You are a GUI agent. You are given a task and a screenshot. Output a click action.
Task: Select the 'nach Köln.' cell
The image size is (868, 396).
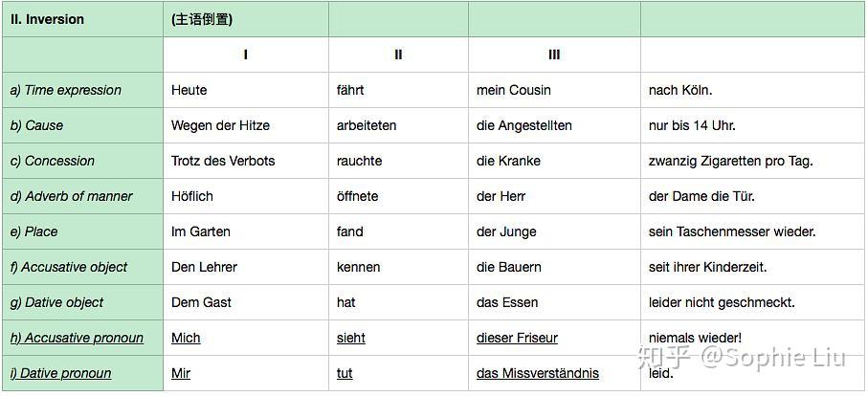(680, 90)
